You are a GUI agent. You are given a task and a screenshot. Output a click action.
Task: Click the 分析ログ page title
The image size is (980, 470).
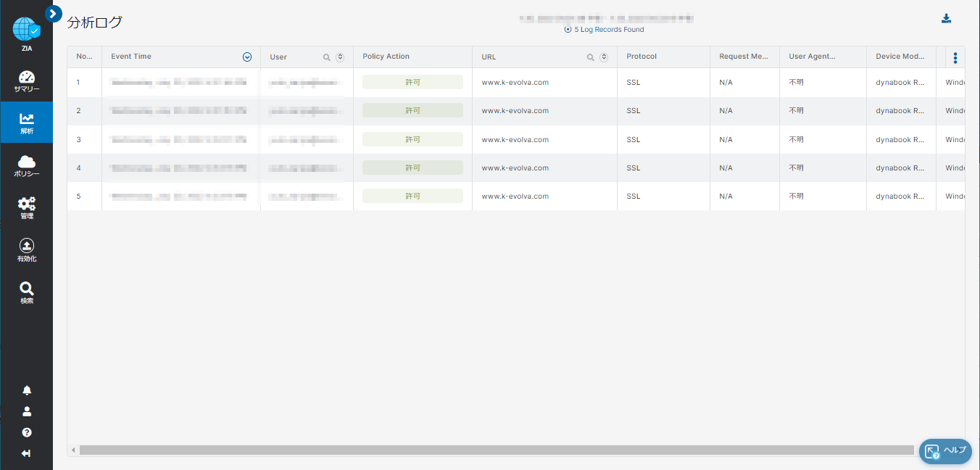click(x=94, y=22)
